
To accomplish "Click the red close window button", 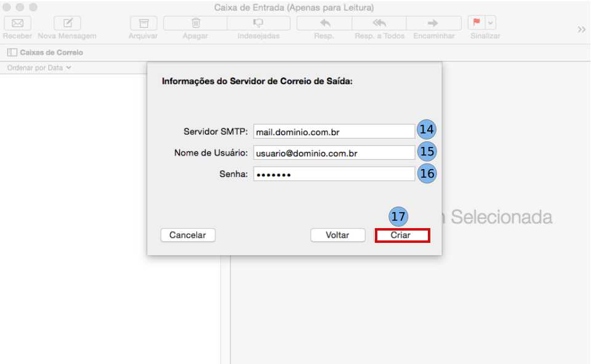I will [6, 7].
